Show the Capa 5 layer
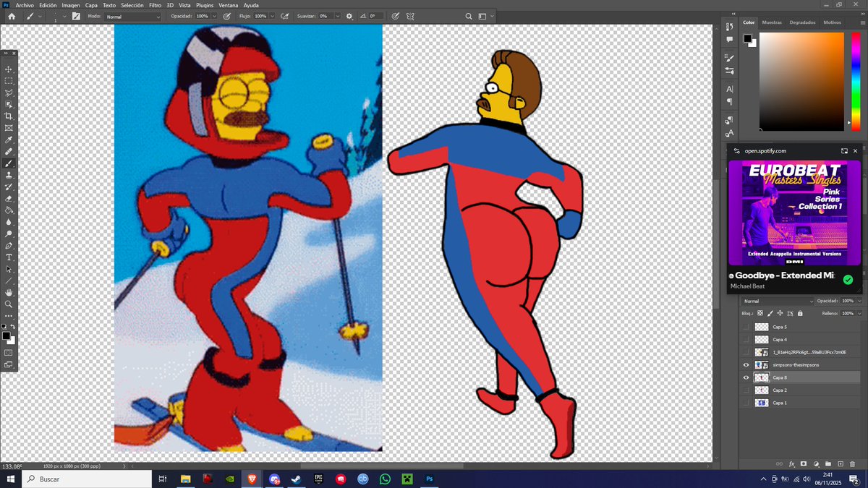Image resolution: width=868 pixels, height=488 pixels. (746, 327)
